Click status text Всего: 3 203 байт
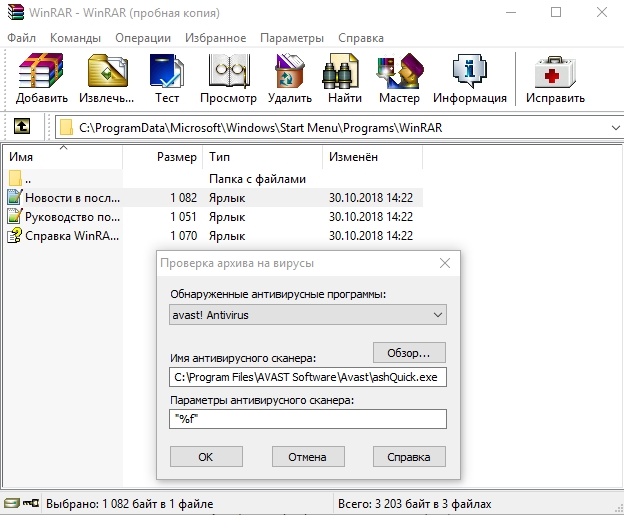624x515 pixels. click(x=415, y=504)
